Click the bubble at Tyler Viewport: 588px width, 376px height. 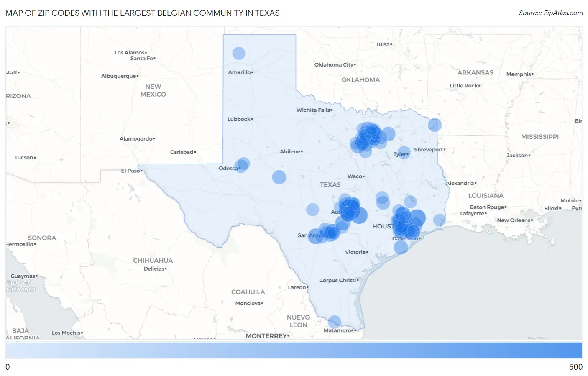(x=404, y=153)
